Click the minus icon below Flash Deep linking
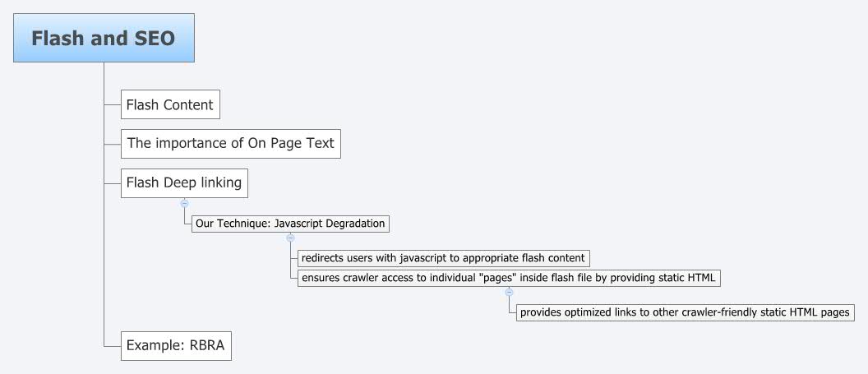Viewport: 868px width, 374px height. coord(184,202)
